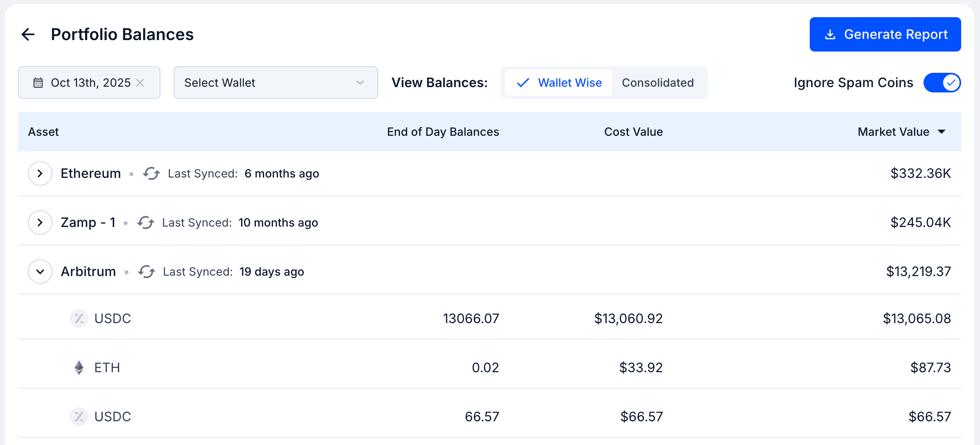Click the sync icon beside Ethereum

point(151,173)
